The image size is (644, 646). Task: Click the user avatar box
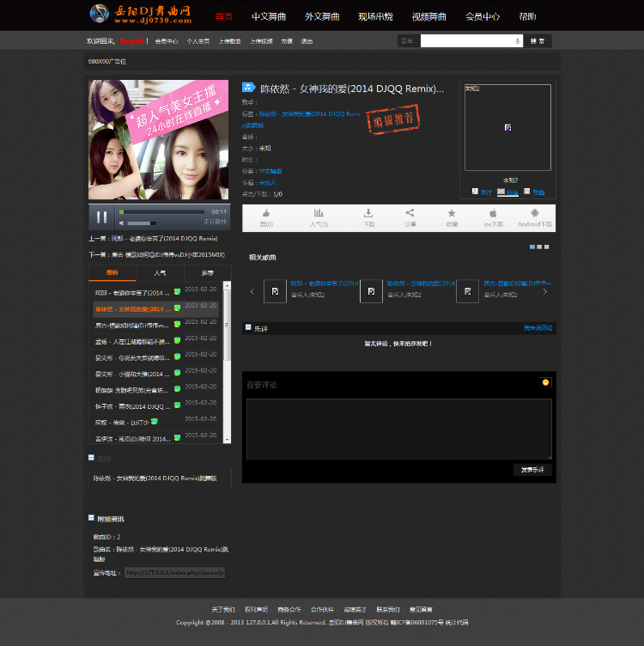(x=507, y=127)
